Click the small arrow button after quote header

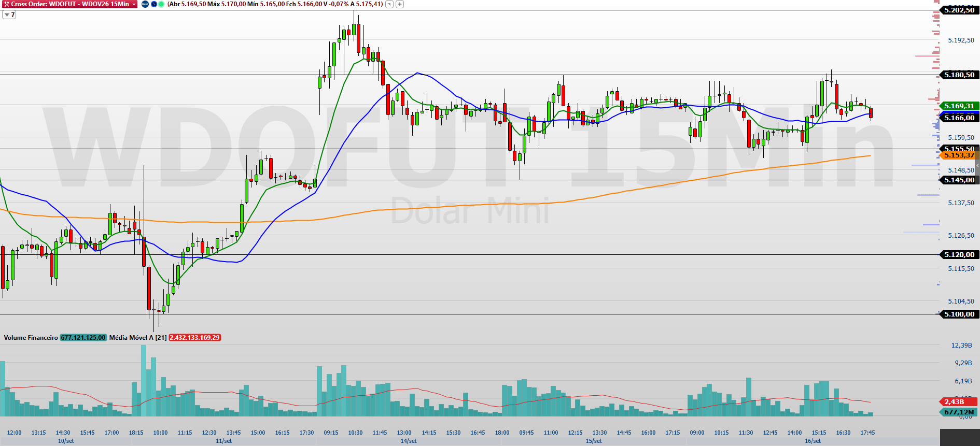pos(389,4)
